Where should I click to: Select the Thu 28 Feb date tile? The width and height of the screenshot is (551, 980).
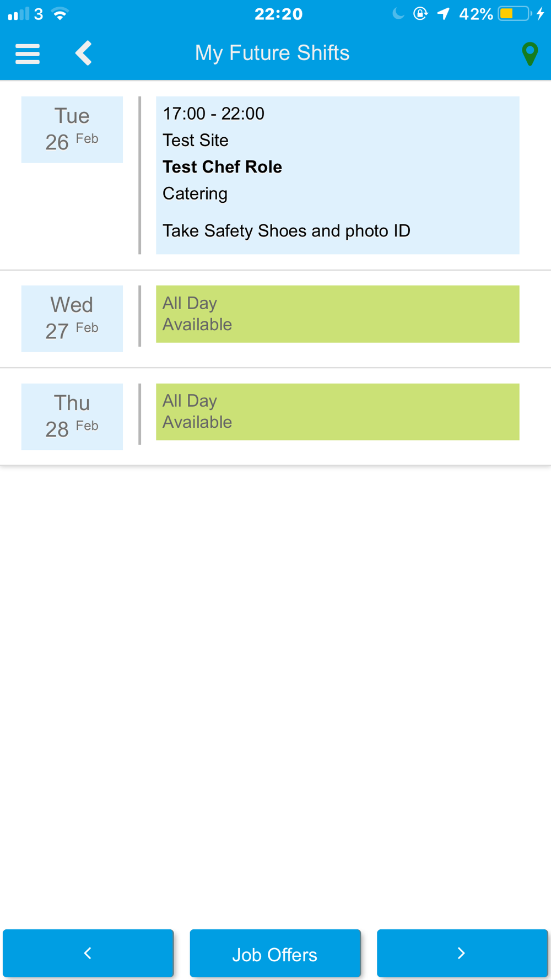[72, 417]
